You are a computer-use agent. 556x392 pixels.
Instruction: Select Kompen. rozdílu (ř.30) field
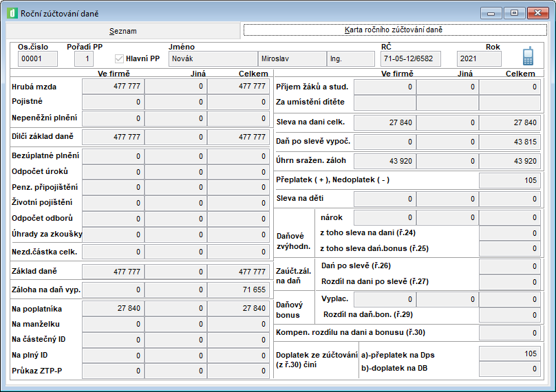pos(510,333)
